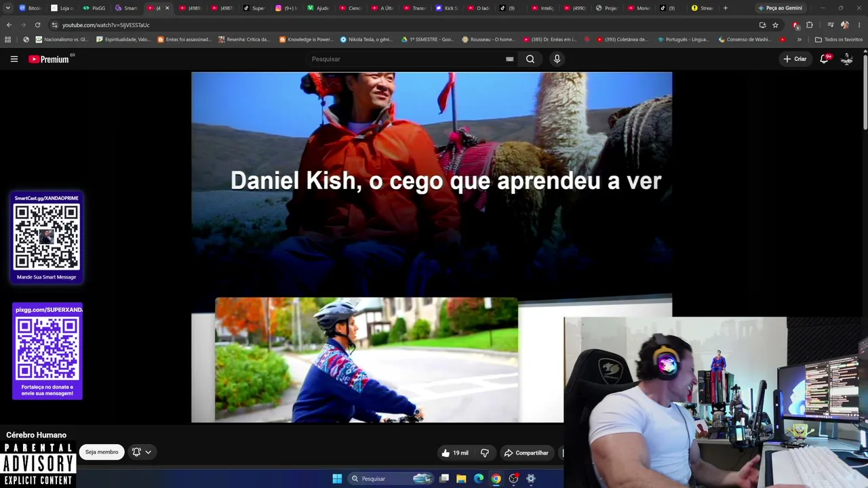Open the Criar create menu
Image resolution: width=868 pixels, height=488 pixels.
tap(795, 59)
